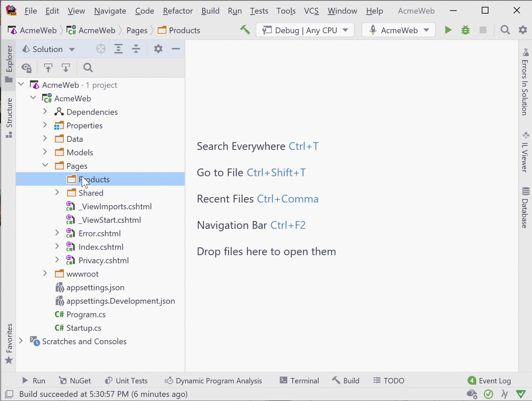532x401 pixels.
Task: Collapse All nodes in Solution Explorer
Action: (136, 49)
